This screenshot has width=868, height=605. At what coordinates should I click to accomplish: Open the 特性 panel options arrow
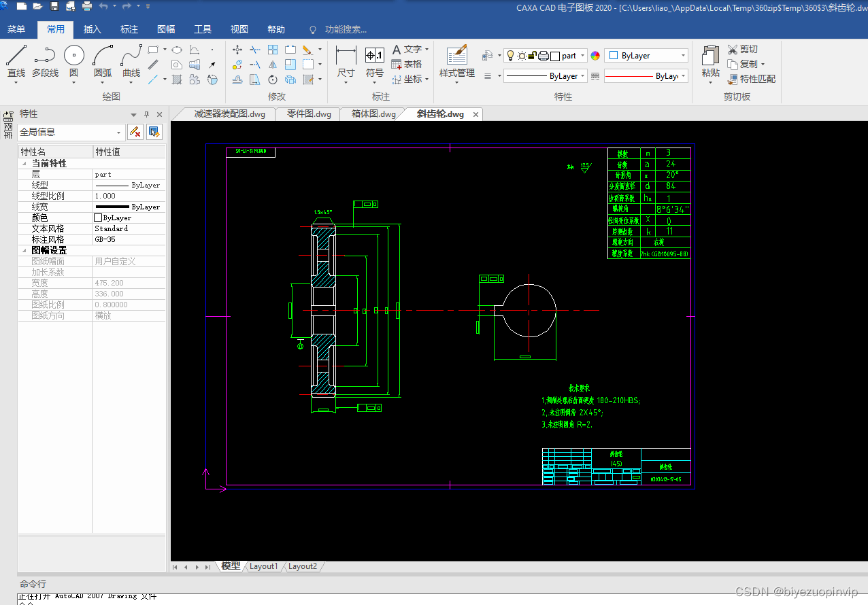(134, 115)
